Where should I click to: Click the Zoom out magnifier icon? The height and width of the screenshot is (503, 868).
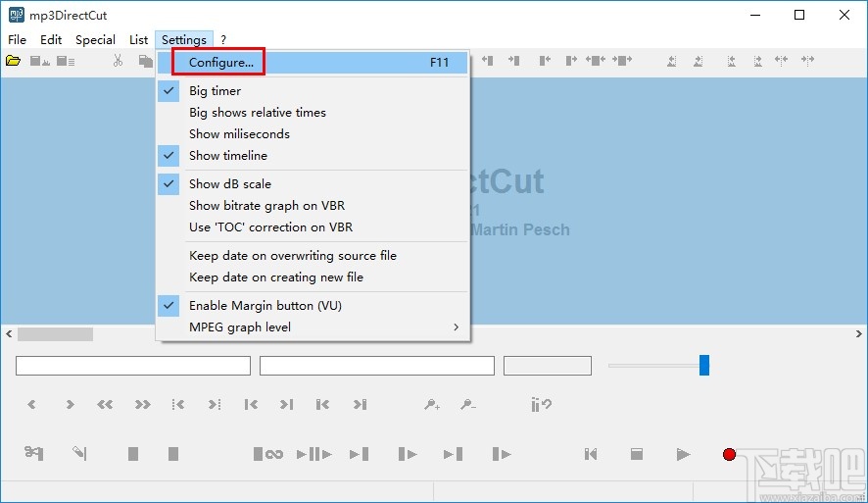click(x=467, y=404)
